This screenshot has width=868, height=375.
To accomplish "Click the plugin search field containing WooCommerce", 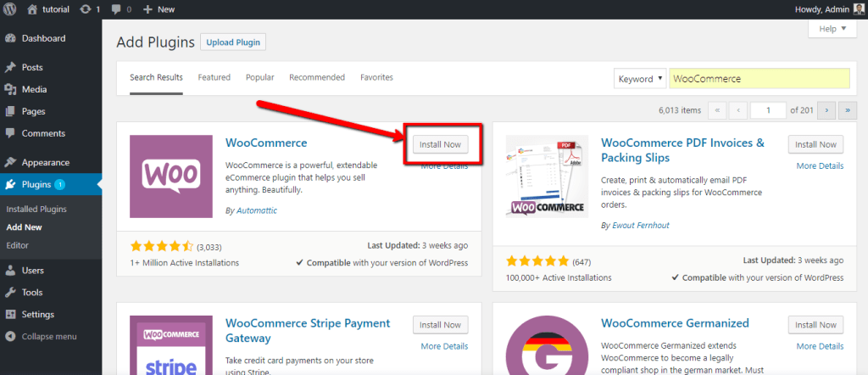I will tap(759, 79).
